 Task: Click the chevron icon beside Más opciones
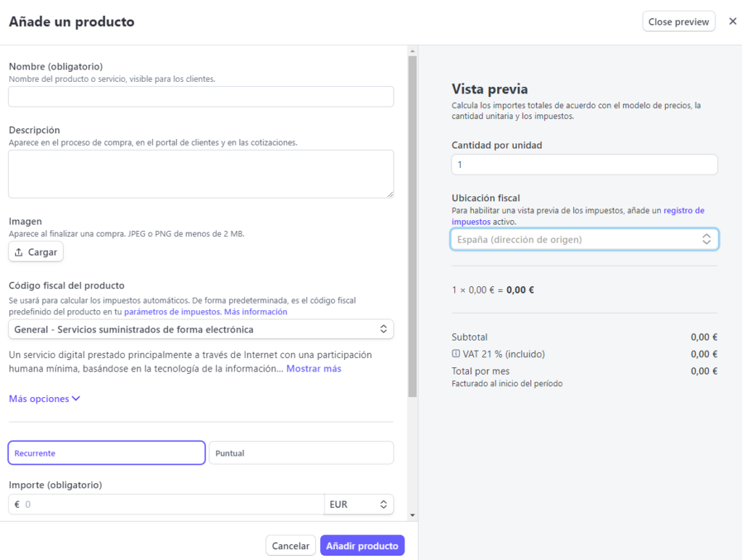(76, 398)
